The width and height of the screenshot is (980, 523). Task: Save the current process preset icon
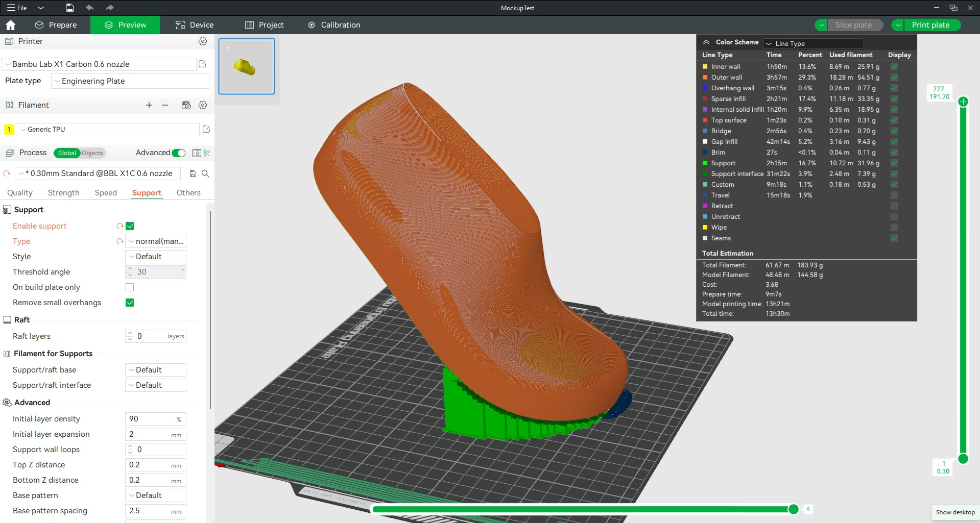pyautogui.click(x=193, y=173)
